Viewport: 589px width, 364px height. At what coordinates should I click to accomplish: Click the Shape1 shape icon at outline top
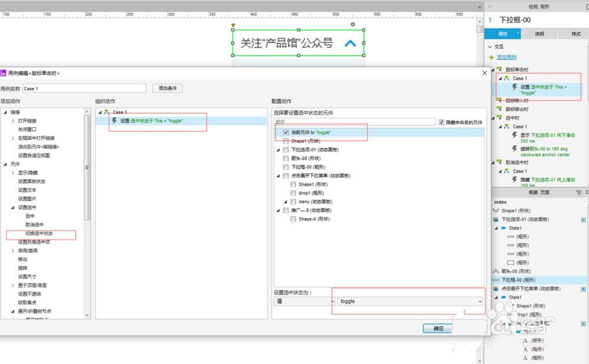[496, 211]
